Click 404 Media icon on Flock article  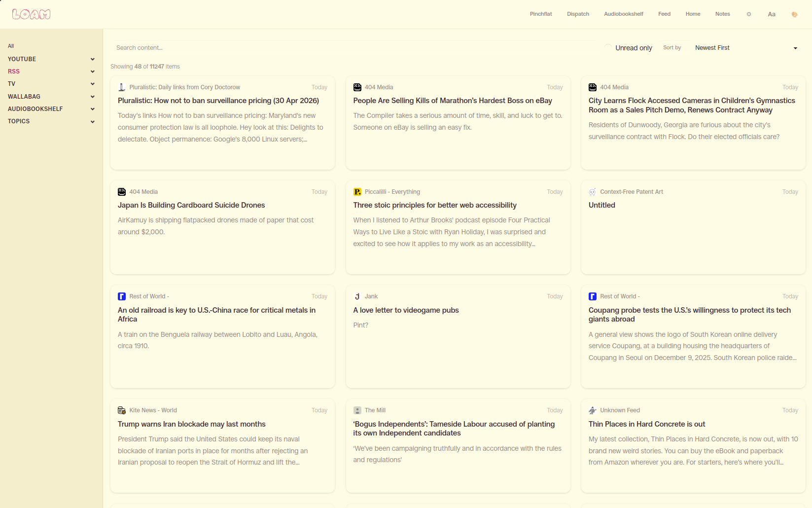coord(593,87)
